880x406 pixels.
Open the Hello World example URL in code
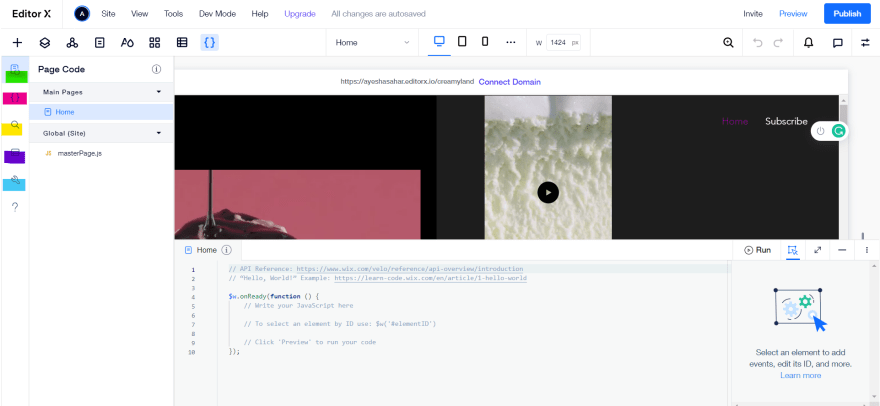[430, 278]
